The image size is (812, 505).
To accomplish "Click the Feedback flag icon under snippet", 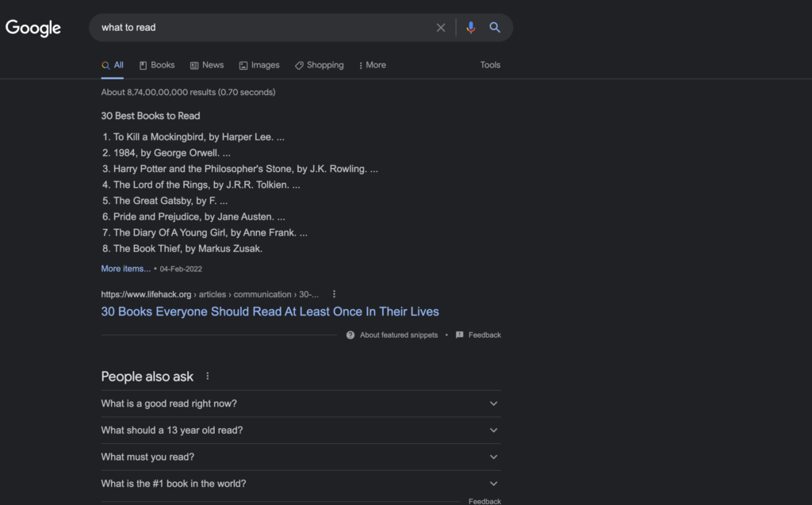I will [x=460, y=335].
